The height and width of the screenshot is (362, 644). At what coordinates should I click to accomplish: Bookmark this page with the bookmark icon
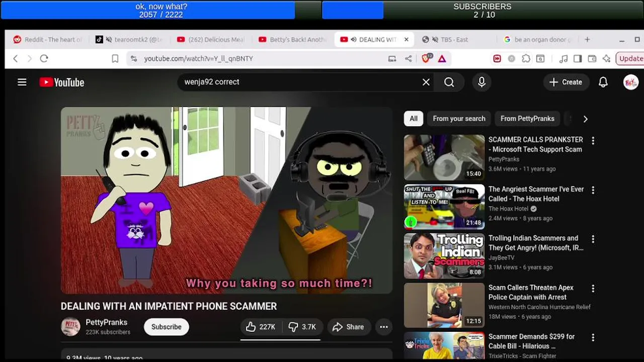[x=115, y=59]
